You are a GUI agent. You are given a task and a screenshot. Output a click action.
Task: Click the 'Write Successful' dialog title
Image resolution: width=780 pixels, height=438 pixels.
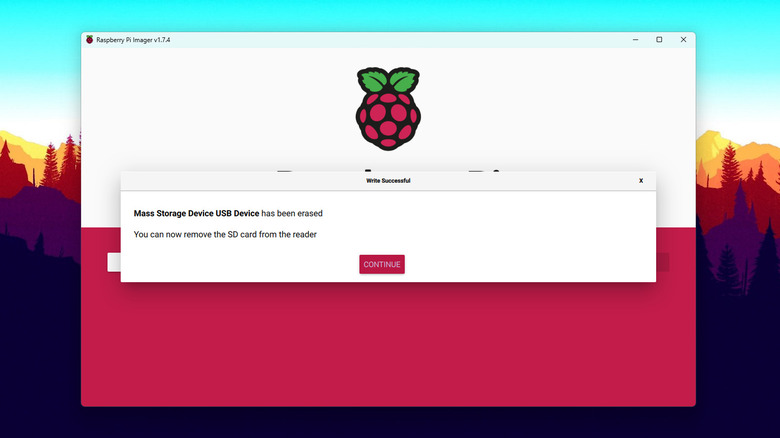click(x=388, y=181)
